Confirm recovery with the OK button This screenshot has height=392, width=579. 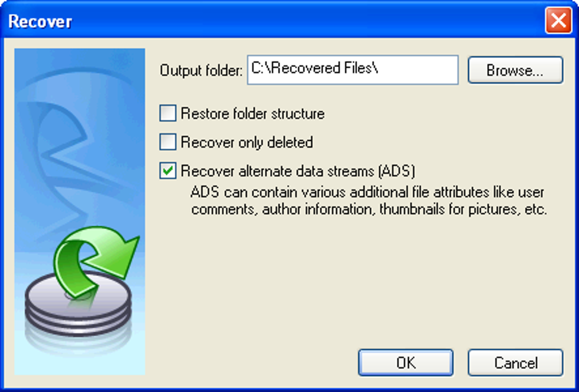(406, 363)
